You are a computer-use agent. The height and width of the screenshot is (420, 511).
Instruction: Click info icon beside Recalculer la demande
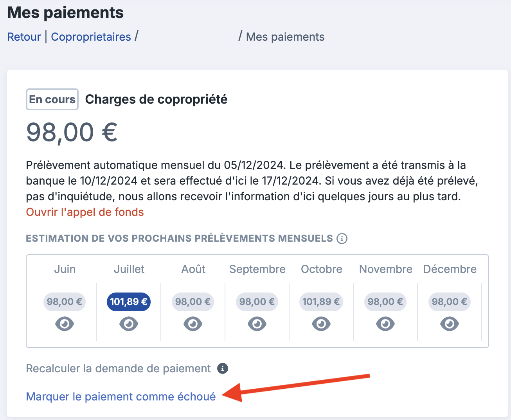tap(223, 368)
